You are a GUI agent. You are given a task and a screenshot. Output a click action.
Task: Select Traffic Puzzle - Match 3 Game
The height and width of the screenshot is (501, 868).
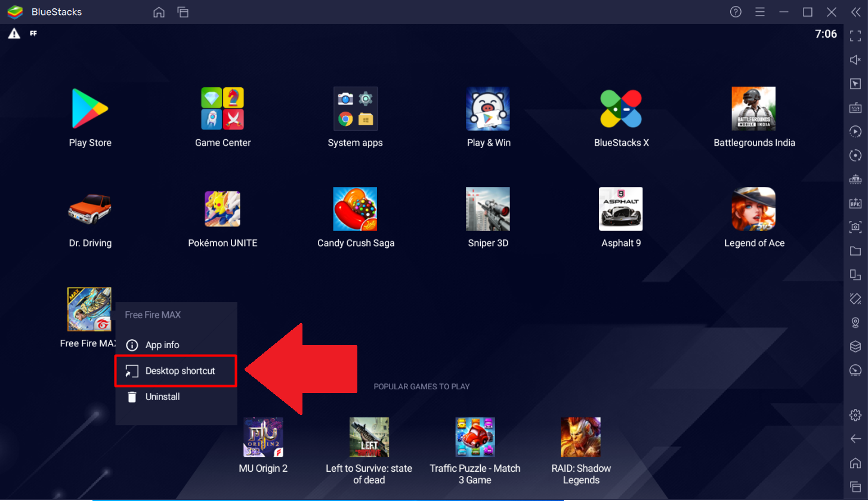click(x=475, y=437)
